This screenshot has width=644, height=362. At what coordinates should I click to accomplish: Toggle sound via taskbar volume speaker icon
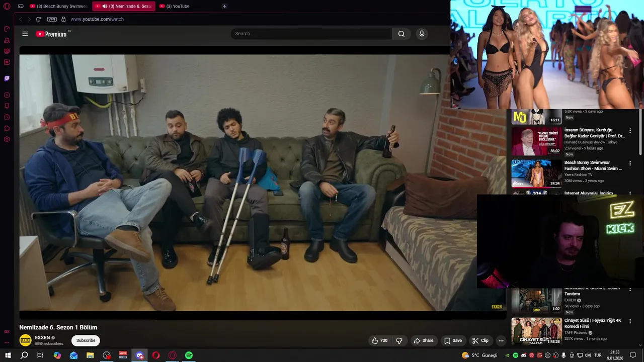click(588, 355)
